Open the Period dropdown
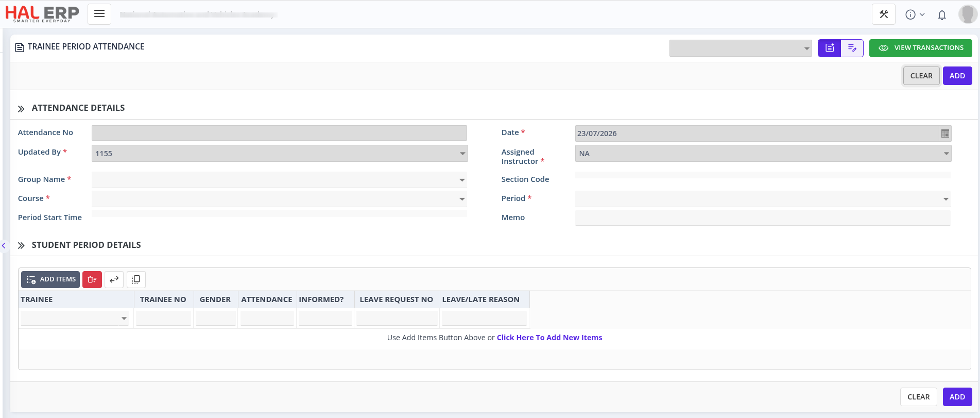 click(763, 199)
